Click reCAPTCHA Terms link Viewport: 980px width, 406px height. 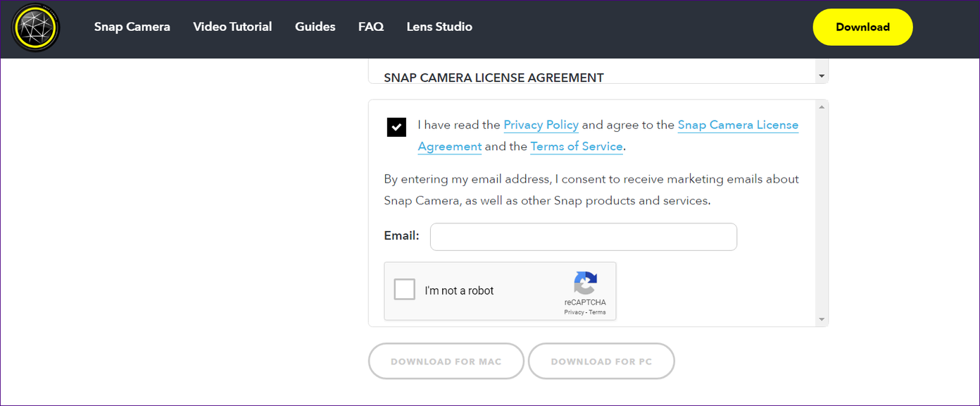point(597,312)
